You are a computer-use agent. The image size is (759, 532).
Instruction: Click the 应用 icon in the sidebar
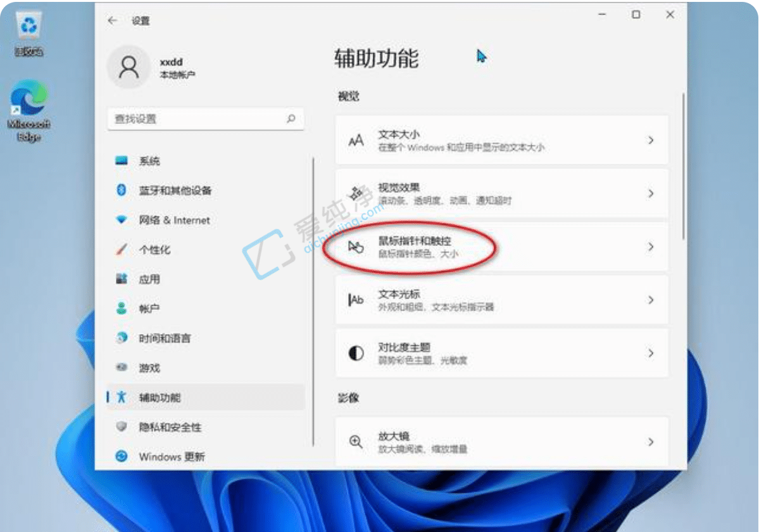click(122, 279)
